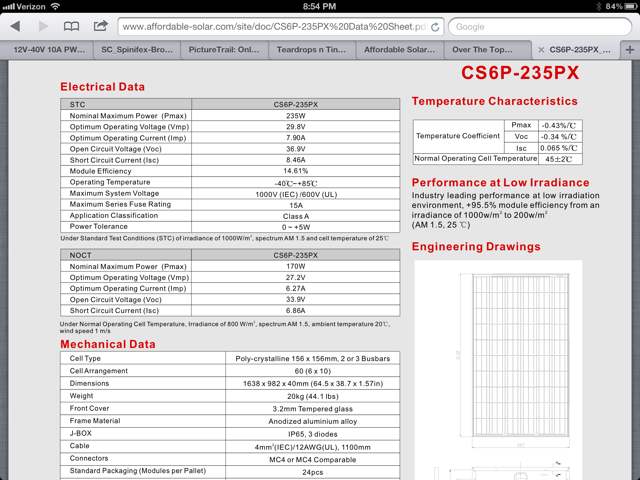Select the 6.27A NOCT current value
The width and height of the screenshot is (640, 480).
tap(296, 289)
